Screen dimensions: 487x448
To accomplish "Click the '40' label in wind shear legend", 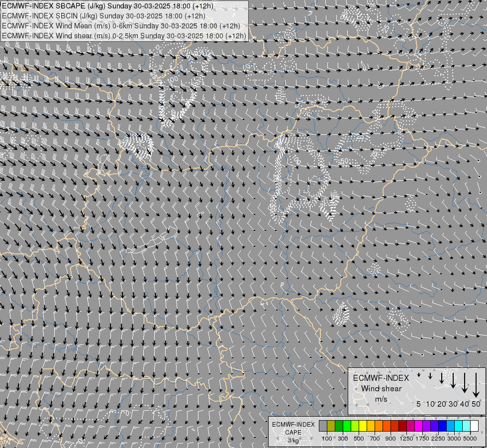I will pyautogui.click(x=464, y=404).
